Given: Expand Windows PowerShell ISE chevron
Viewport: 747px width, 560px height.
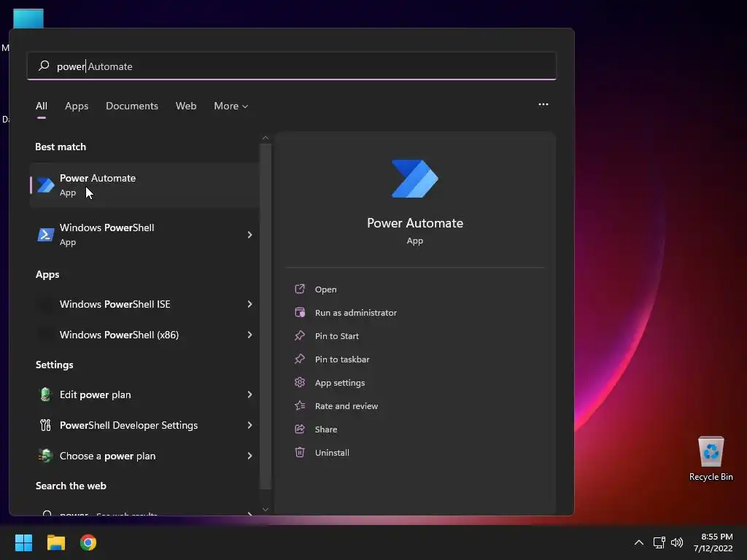Looking at the screenshot, I should 249,304.
